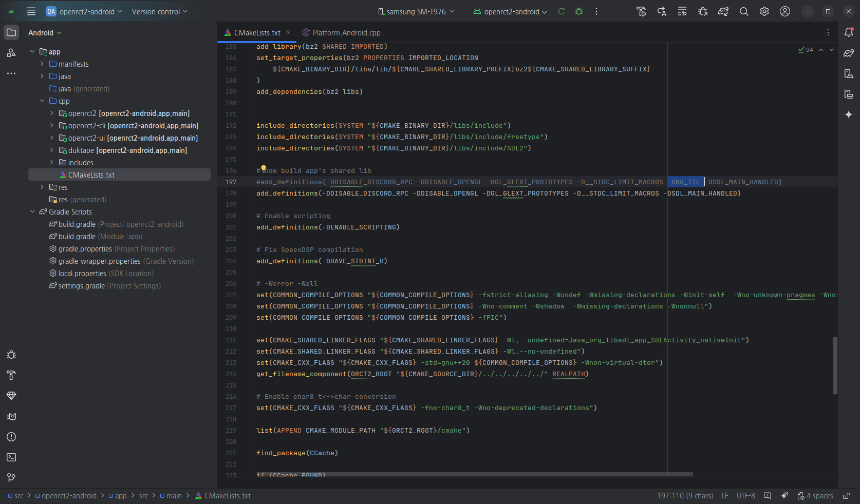Open account profile icon
The width and height of the screenshot is (860, 504).
coord(785,11)
